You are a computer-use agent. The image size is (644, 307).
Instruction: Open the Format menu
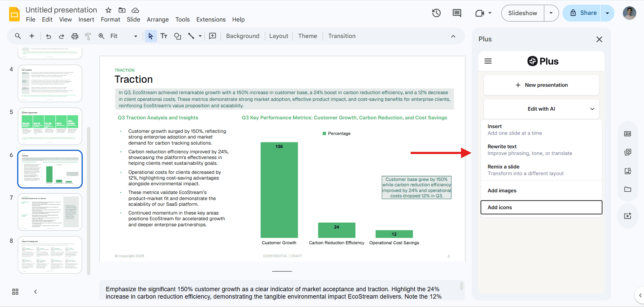pos(110,20)
